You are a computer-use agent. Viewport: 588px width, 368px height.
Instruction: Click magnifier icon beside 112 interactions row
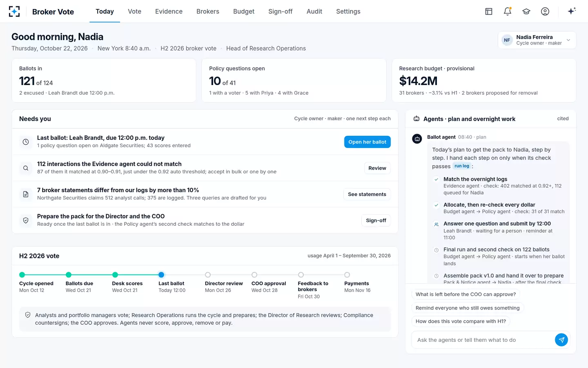pos(26,168)
